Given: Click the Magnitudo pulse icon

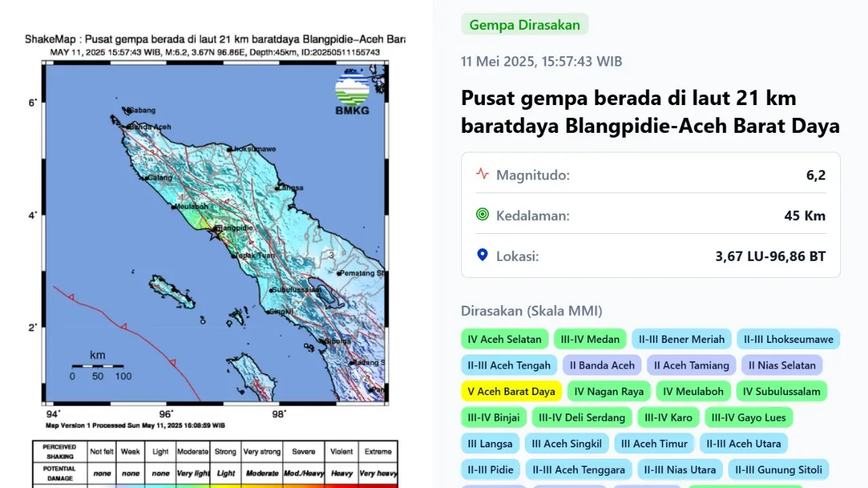Looking at the screenshot, I should click(482, 173).
